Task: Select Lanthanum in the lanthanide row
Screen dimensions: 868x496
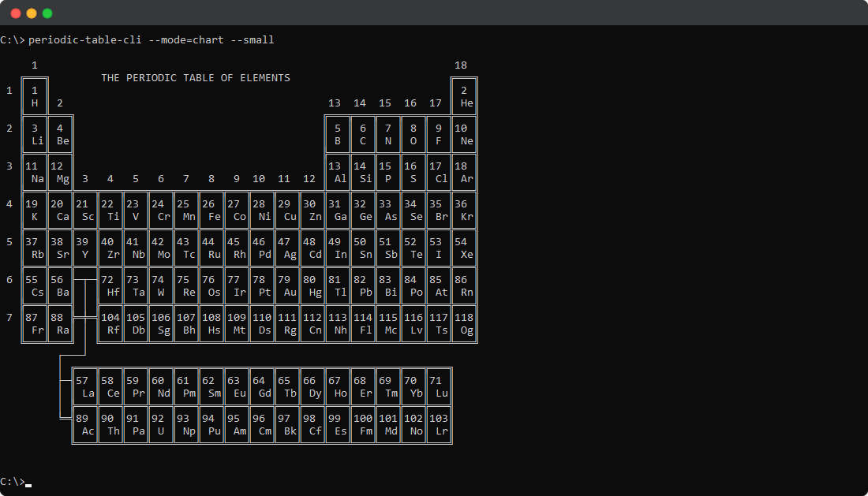Action: (84, 386)
